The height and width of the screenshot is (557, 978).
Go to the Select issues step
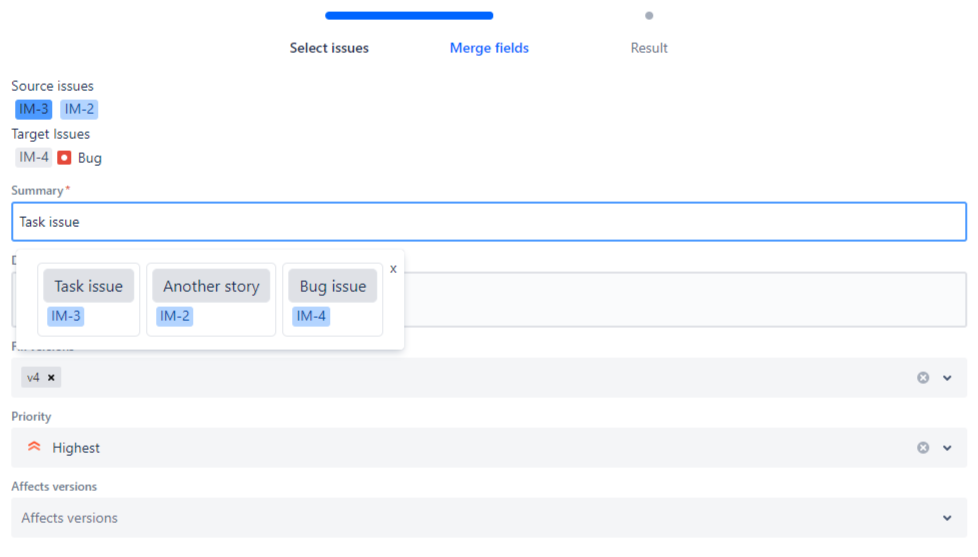click(329, 48)
